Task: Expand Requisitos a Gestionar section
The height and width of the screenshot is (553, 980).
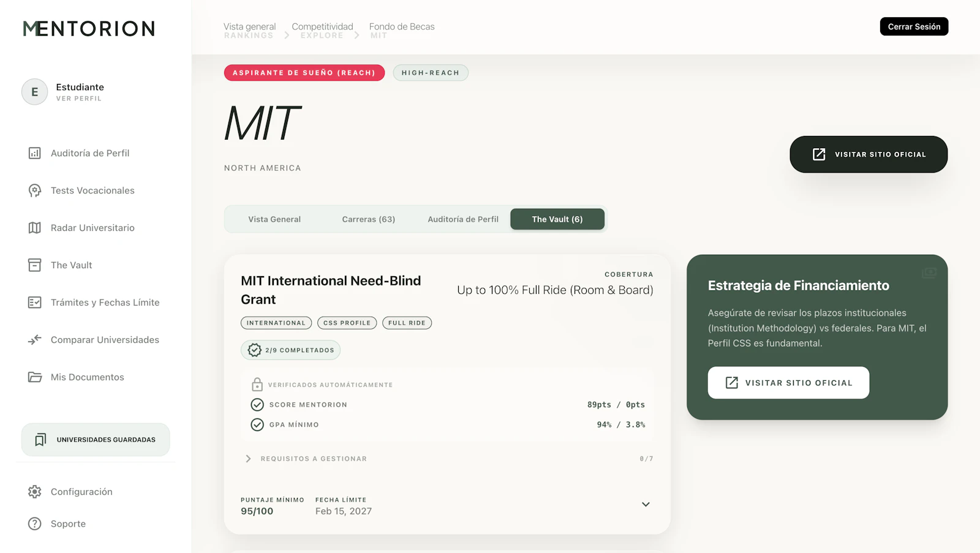Action: (x=447, y=459)
